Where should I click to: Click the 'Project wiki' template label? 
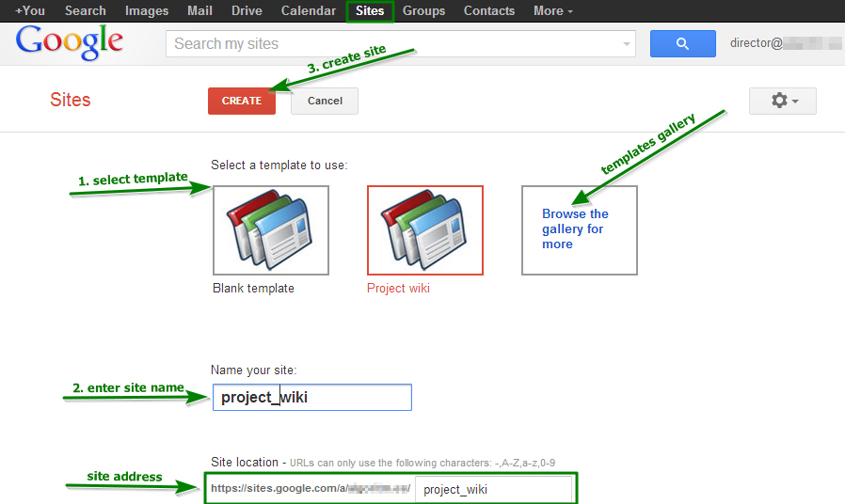click(x=398, y=288)
